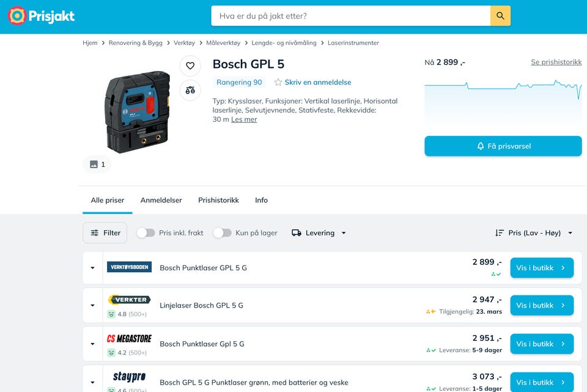The height and width of the screenshot is (392, 587).
Task: Click Bosch Punktlaser GPL 5 G offer title
Action: coord(203,268)
